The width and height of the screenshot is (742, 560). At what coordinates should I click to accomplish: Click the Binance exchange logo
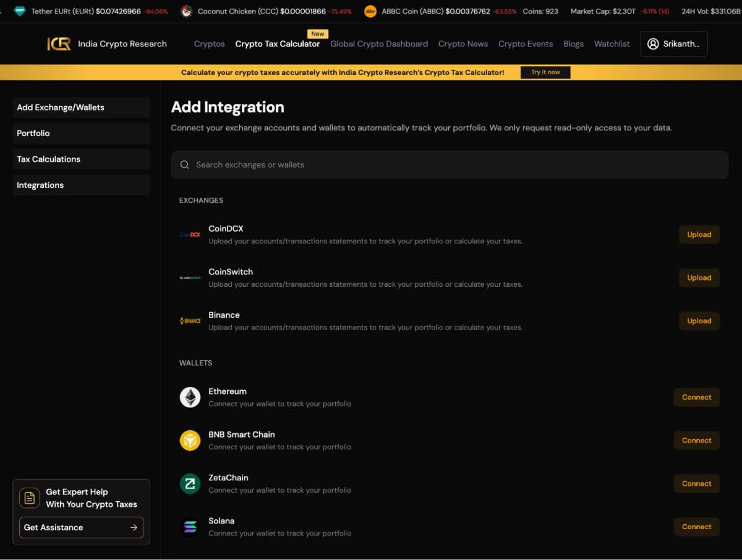tap(190, 321)
